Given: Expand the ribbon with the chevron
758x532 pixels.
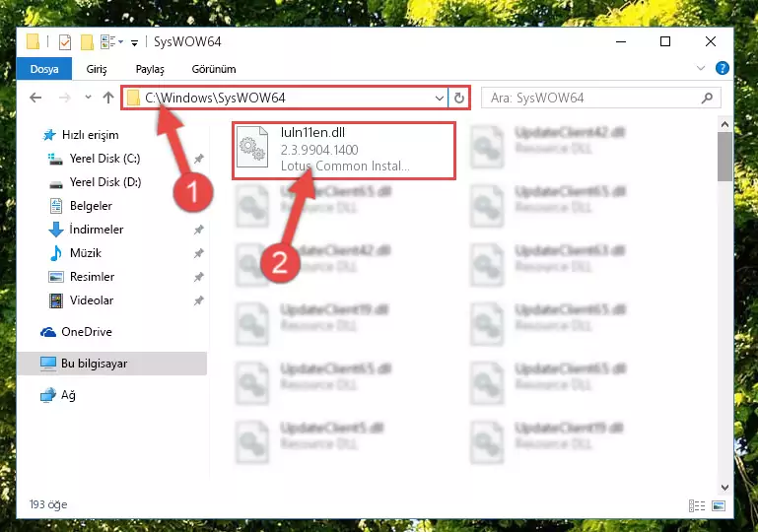Looking at the screenshot, I should pos(700,68).
